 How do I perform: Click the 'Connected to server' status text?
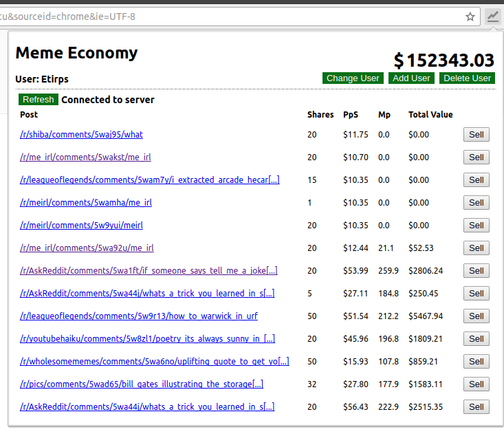[108, 100]
